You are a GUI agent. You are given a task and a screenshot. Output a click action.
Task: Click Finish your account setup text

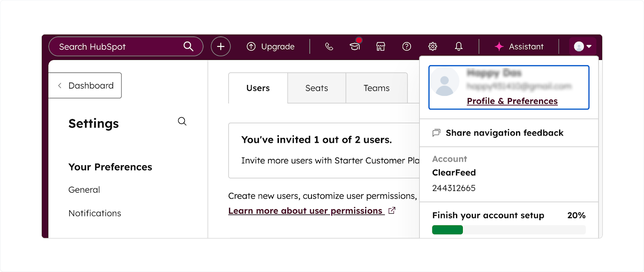tap(488, 215)
